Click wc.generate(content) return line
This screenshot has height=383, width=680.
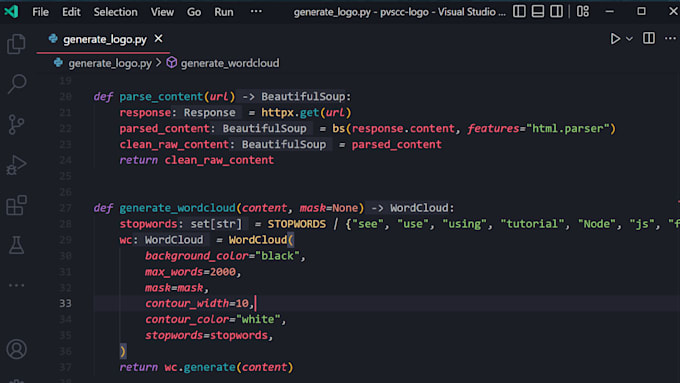click(206, 367)
